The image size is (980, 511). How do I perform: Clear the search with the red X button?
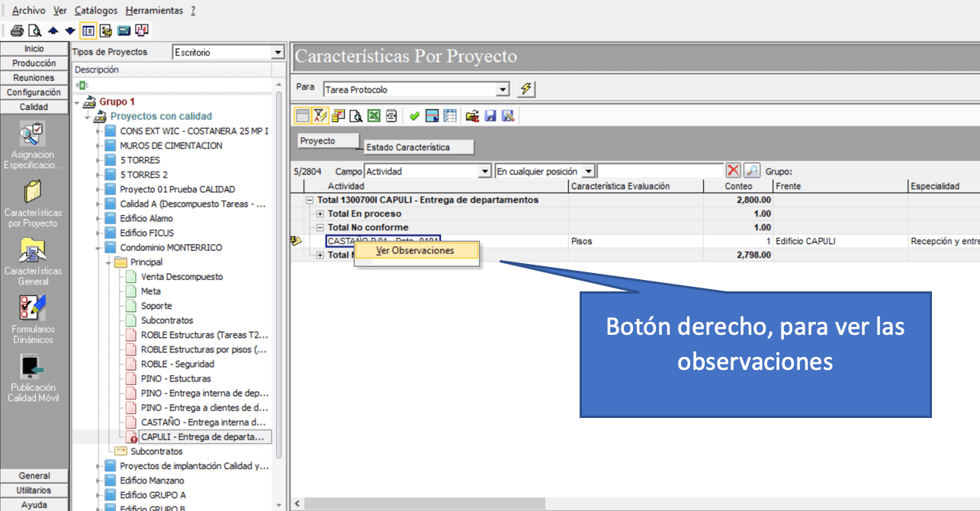coord(734,171)
